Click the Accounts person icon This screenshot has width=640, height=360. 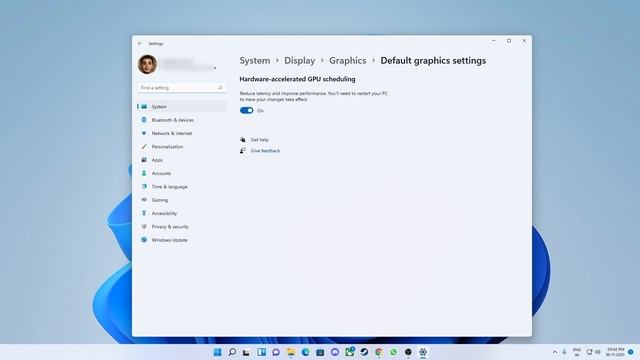pos(144,173)
